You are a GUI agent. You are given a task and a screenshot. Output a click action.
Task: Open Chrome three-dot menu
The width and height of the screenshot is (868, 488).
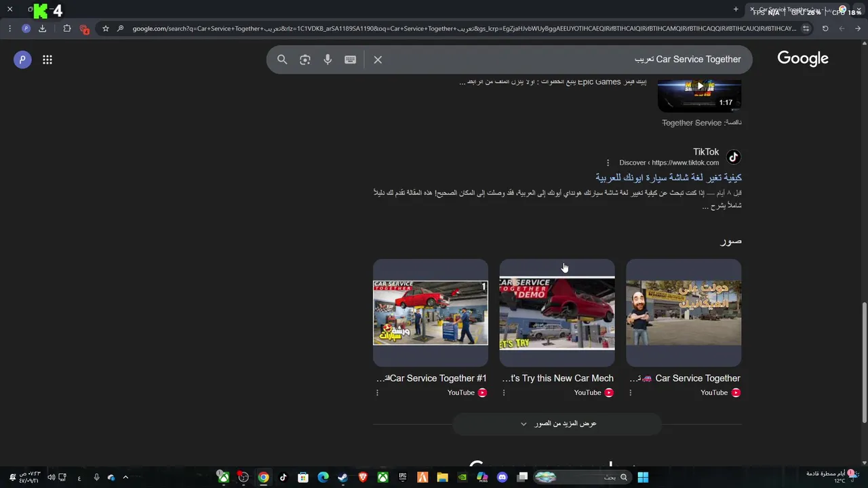[9, 28]
